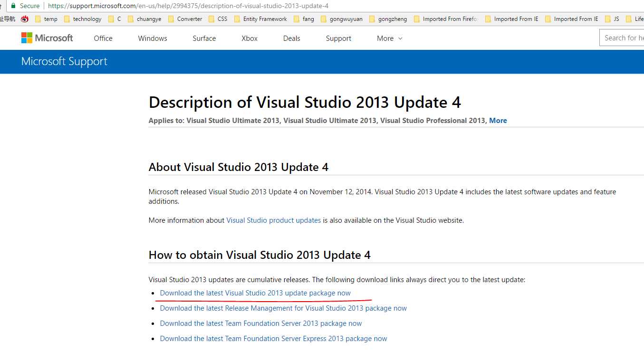This screenshot has width=644, height=351.
Task: Open the Imported From Firefox bookmarks folder
Action: pos(446,19)
